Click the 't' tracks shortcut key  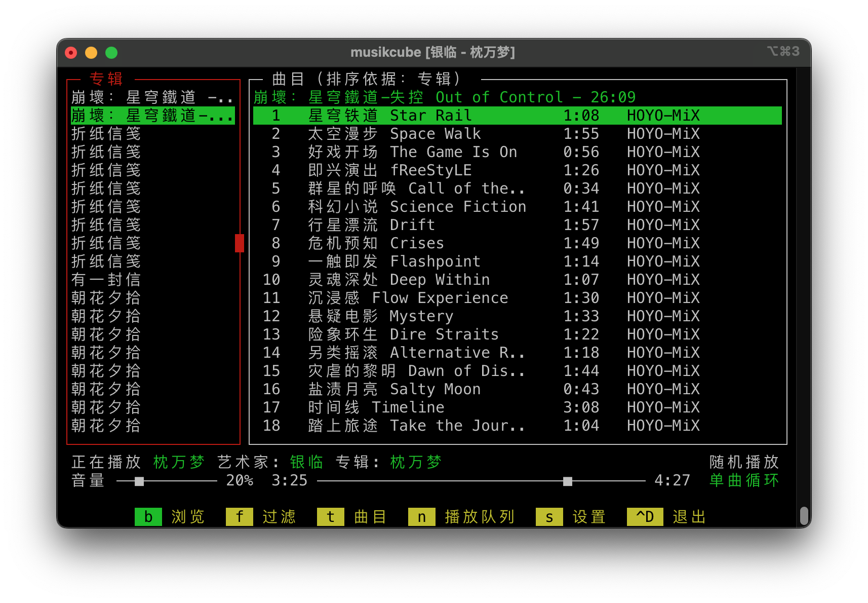click(x=330, y=517)
